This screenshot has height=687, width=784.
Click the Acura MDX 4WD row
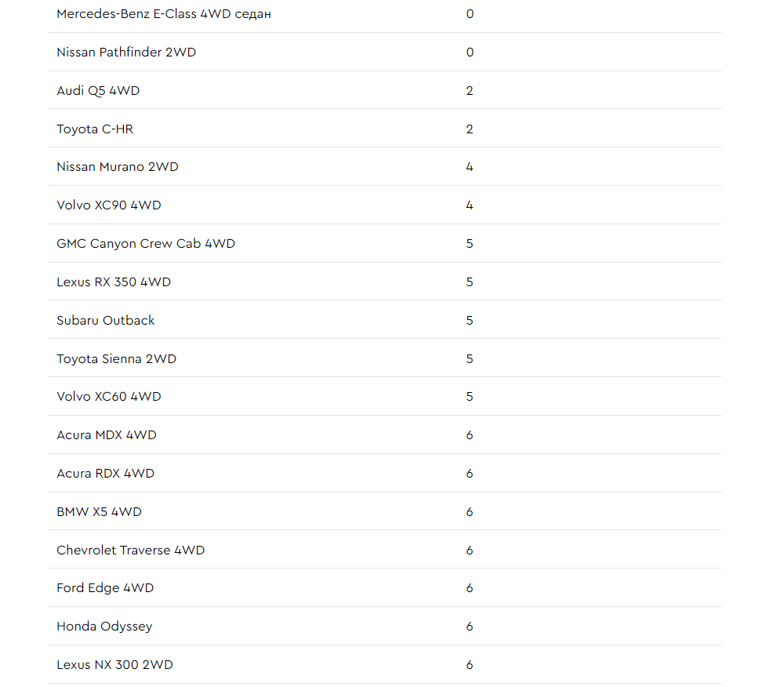coord(384,435)
